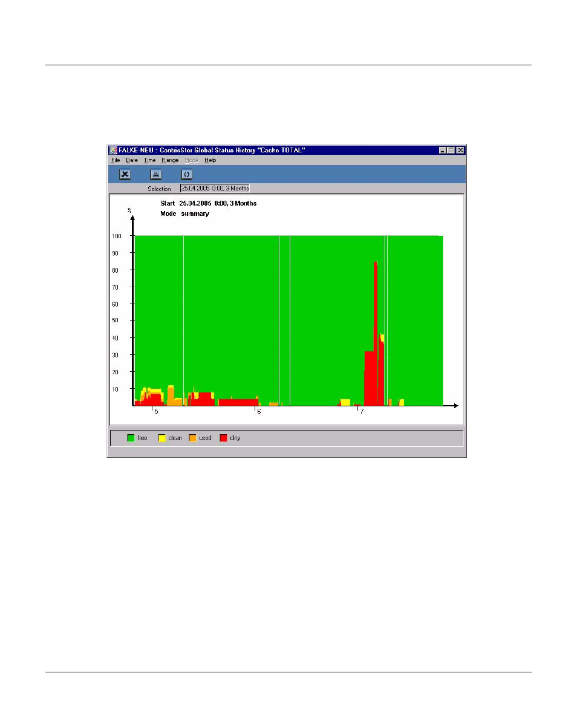Open the Help menu
The image size is (577, 728).
(x=210, y=160)
